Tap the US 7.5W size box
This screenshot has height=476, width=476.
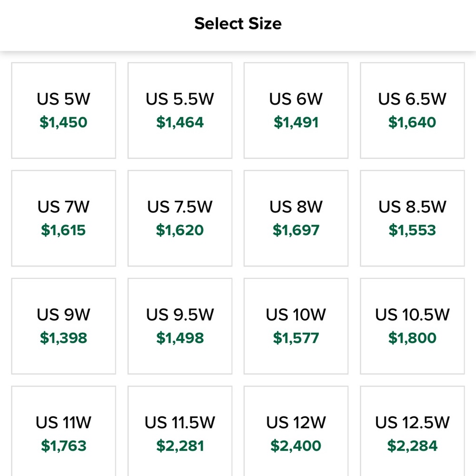click(180, 218)
